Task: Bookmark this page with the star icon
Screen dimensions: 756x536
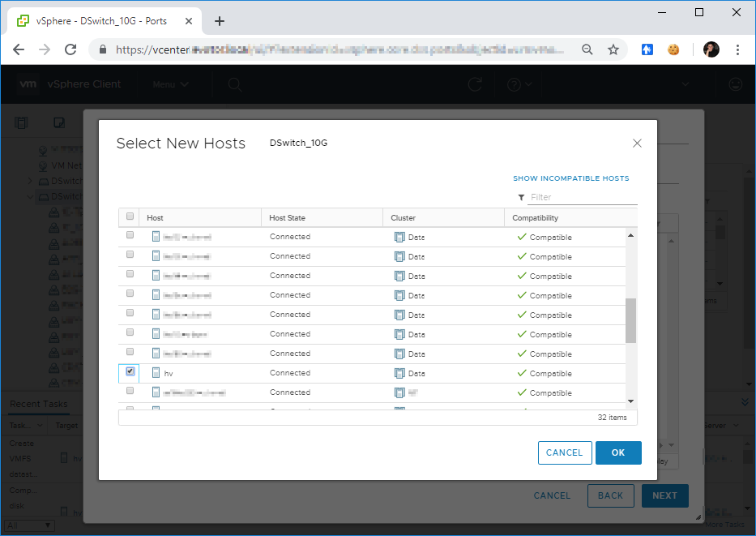Action: coord(613,49)
